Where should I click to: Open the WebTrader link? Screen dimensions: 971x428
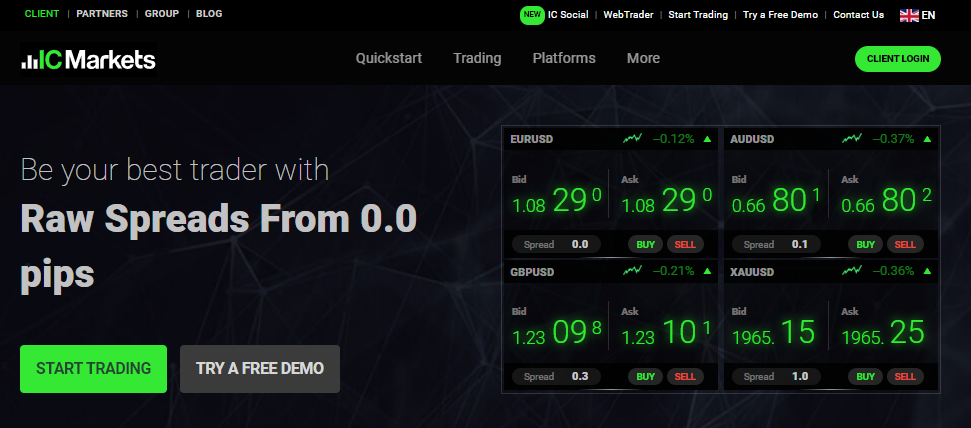tap(630, 15)
